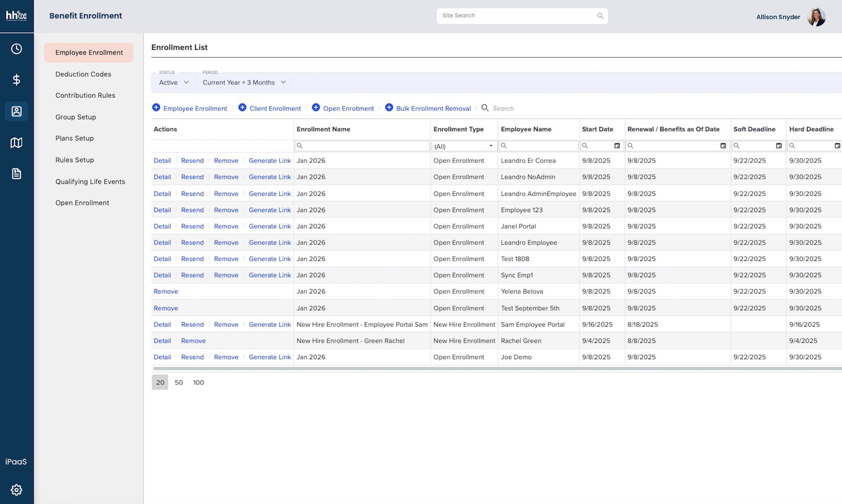The height and width of the screenshot is (504, 842).
Task: Open the Enrollment Type (All) filter dropdown
Action: [464, 146]
